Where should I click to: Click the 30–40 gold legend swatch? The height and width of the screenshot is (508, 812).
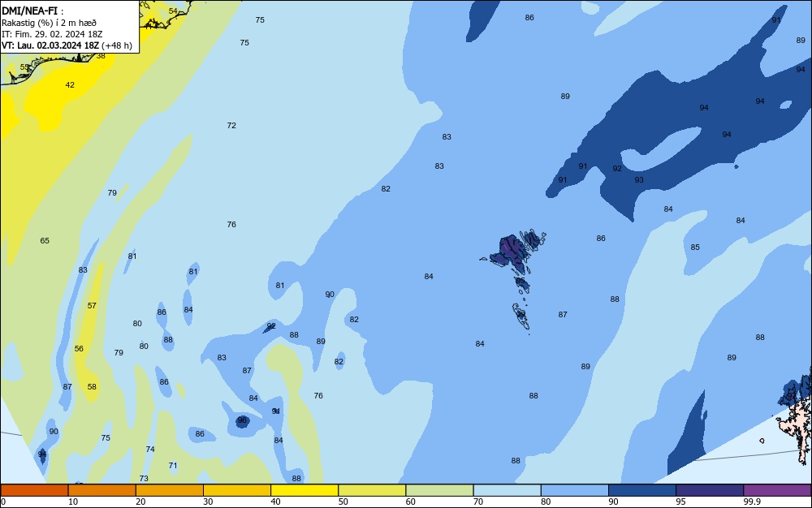click(x=237, y=490)
